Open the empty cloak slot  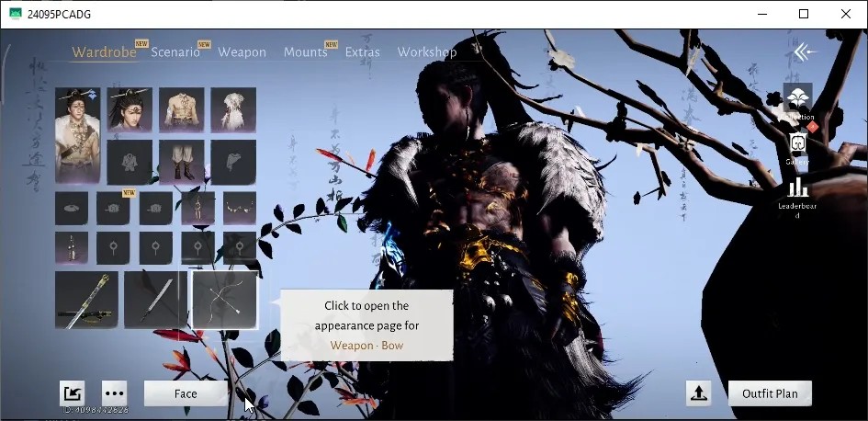[233, 162]
